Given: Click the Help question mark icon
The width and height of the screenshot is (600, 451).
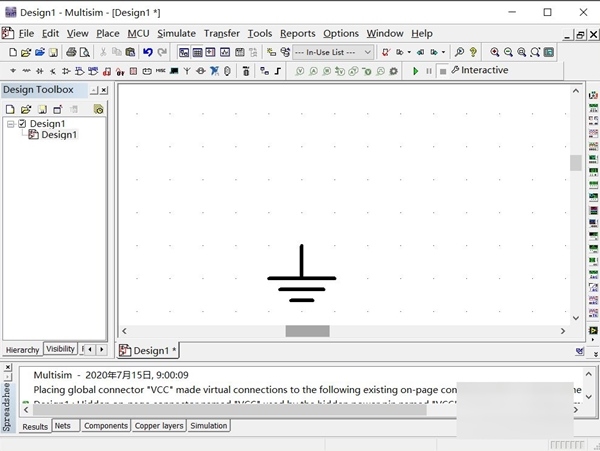Looking at the screenshot, I should point(473,52).
